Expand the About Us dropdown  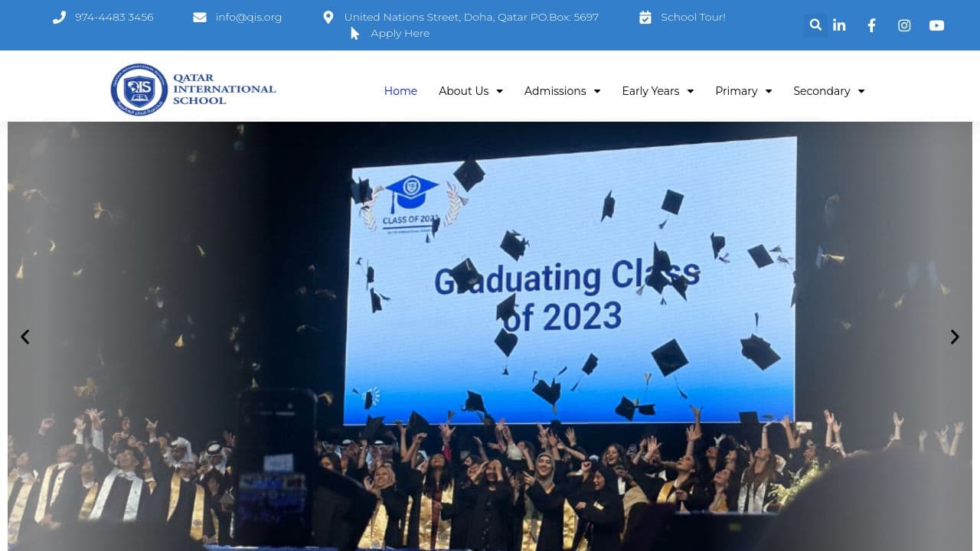[x=470, y=90]
